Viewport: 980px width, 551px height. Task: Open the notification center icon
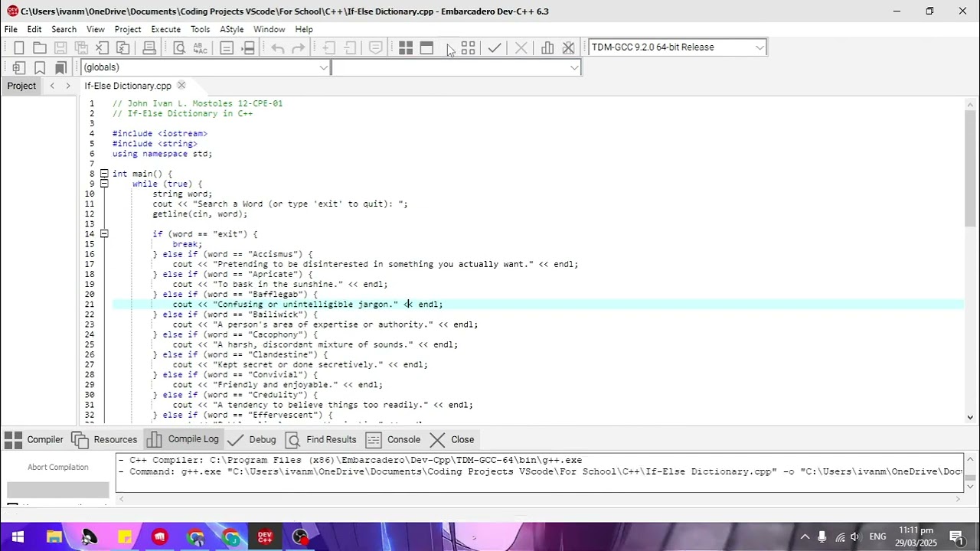[x=956, y=536]
